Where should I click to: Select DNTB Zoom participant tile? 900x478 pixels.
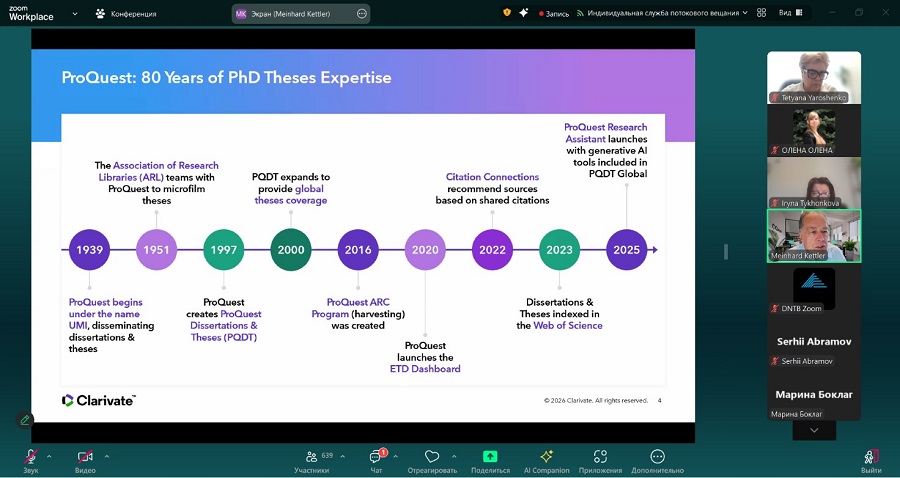(x=814, y=290)
